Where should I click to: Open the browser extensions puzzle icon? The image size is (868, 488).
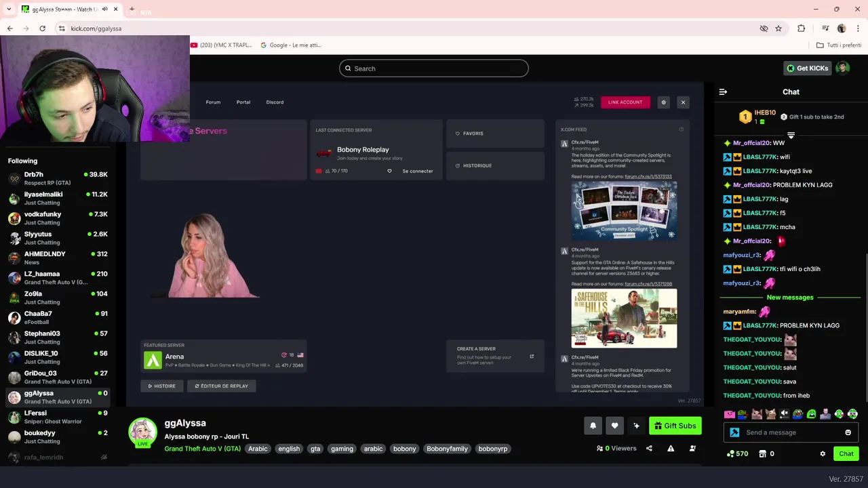tap(802, 28)
